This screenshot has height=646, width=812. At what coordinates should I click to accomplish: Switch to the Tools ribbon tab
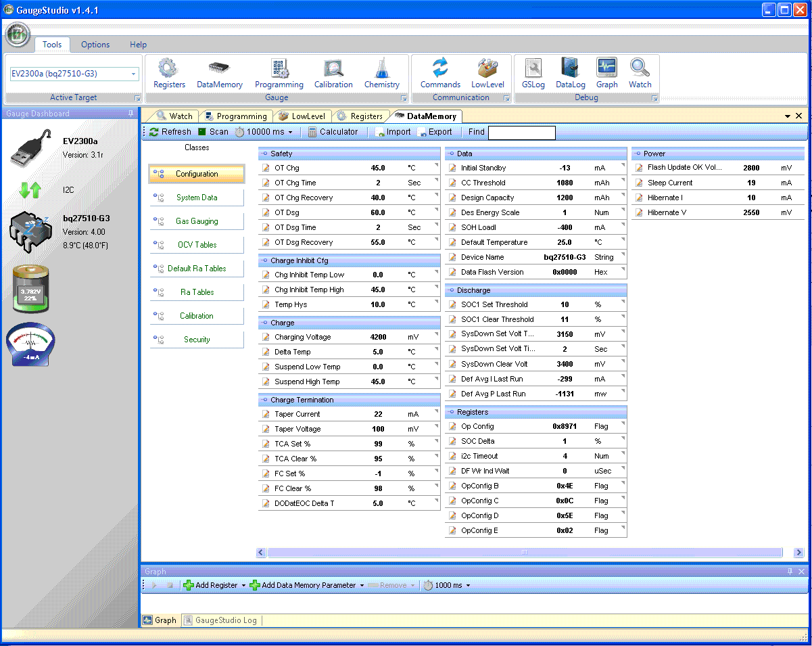pos(52,45)
